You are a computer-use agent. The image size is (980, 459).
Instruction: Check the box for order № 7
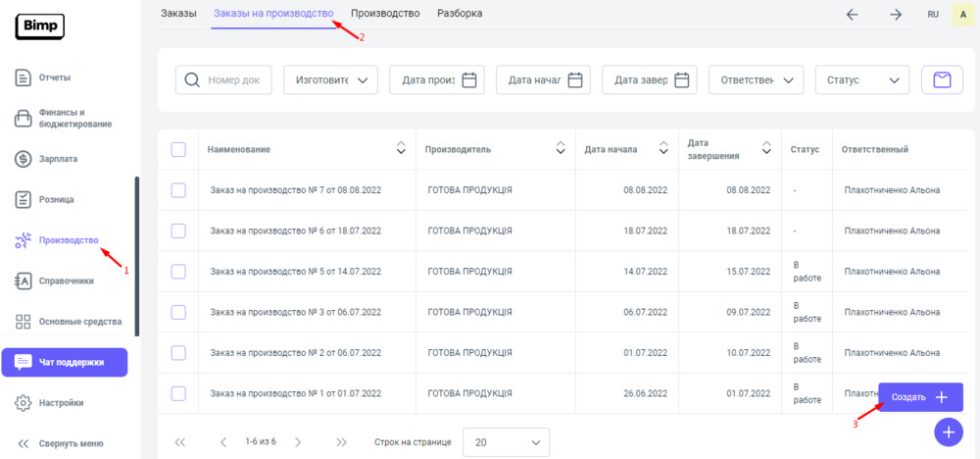(x=178, y=190)
